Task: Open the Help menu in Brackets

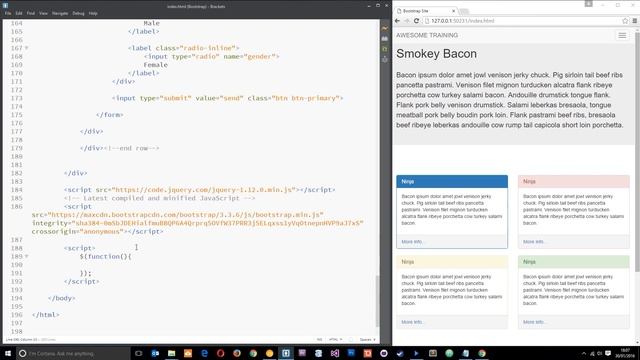Action: [93, 13]
